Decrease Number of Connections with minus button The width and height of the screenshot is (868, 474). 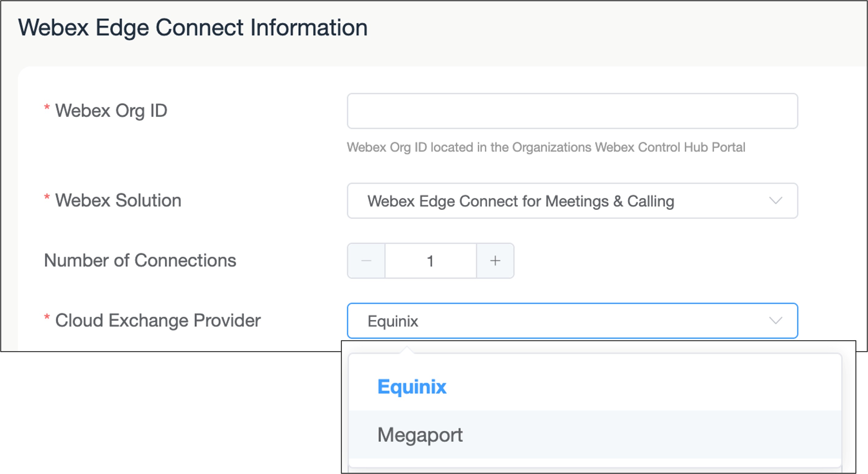pyautogui.click(x=366, y=261)
